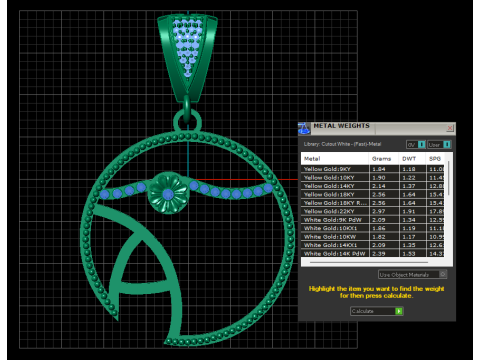Open the GV library dropdown
This screenshot has width=480, height=360.
pyautogui.click(x=416, y=145)
